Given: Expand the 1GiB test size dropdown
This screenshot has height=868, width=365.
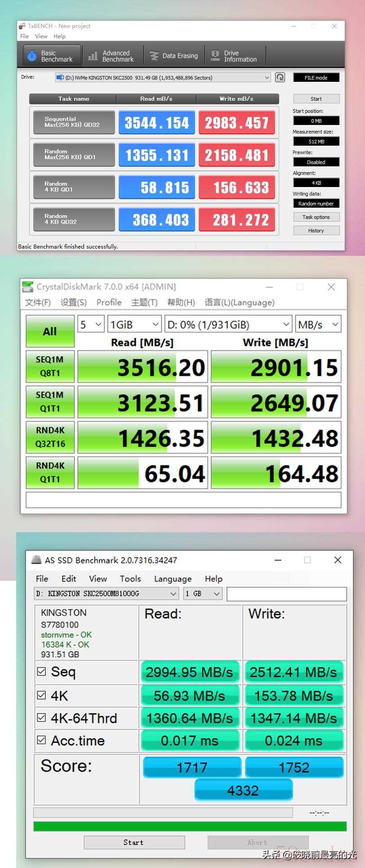Looking at the screenshot, I should (134, 325).
